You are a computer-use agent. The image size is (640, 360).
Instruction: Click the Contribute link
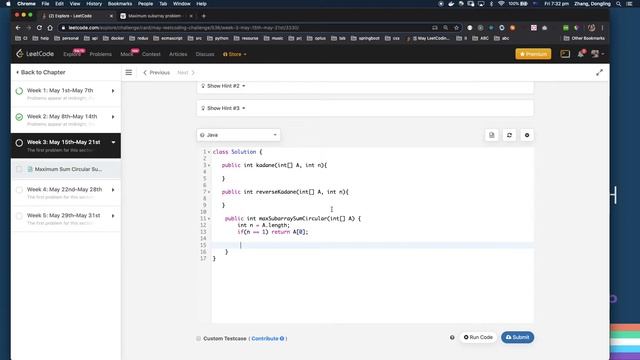tap(267, 338)
